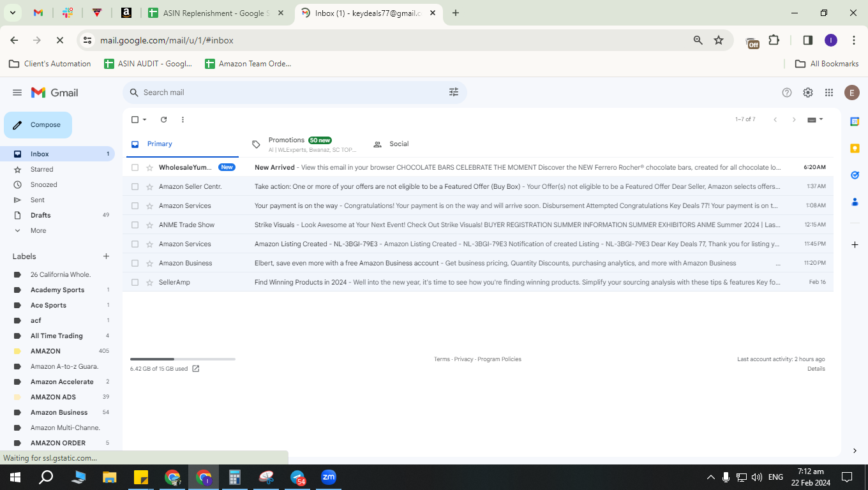Viewport: 868px width, 490px height.
Task: Open Gmail main menu hamburger icon
Action: coord(17,93)
